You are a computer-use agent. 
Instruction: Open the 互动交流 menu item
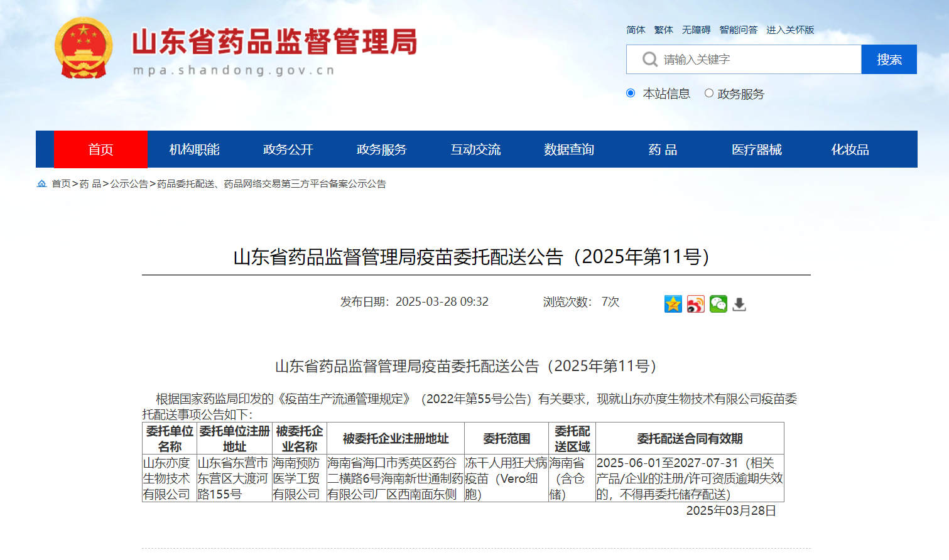475,149
